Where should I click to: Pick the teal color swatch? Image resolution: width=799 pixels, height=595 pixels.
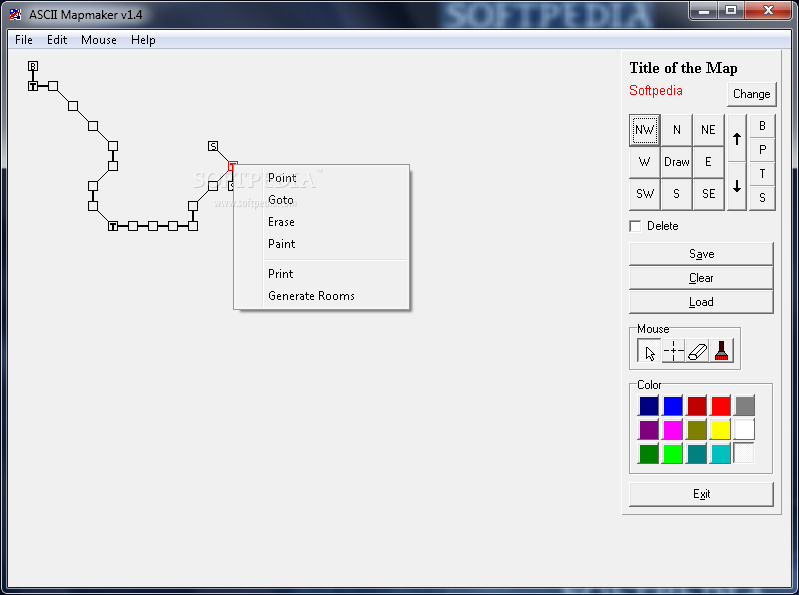[697, 454]
